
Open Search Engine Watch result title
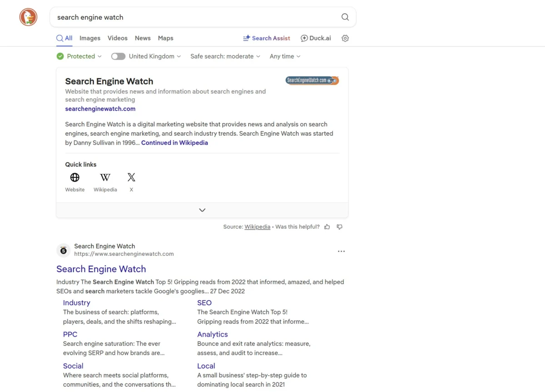[101, 269]
